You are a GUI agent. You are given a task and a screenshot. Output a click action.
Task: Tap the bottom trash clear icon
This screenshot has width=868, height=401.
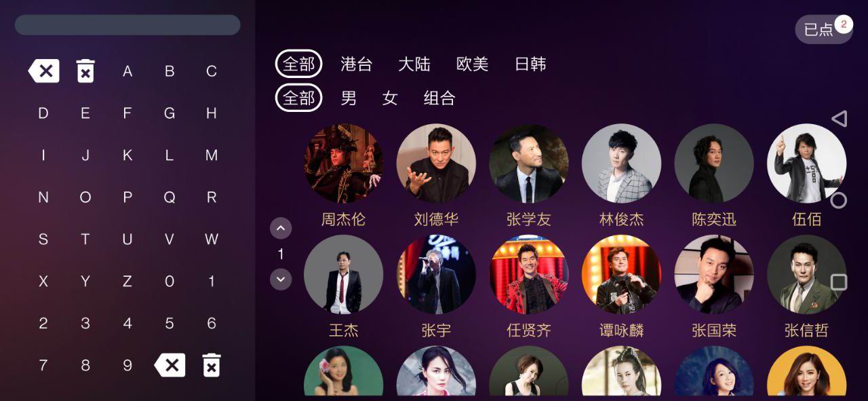coord(212,365)
